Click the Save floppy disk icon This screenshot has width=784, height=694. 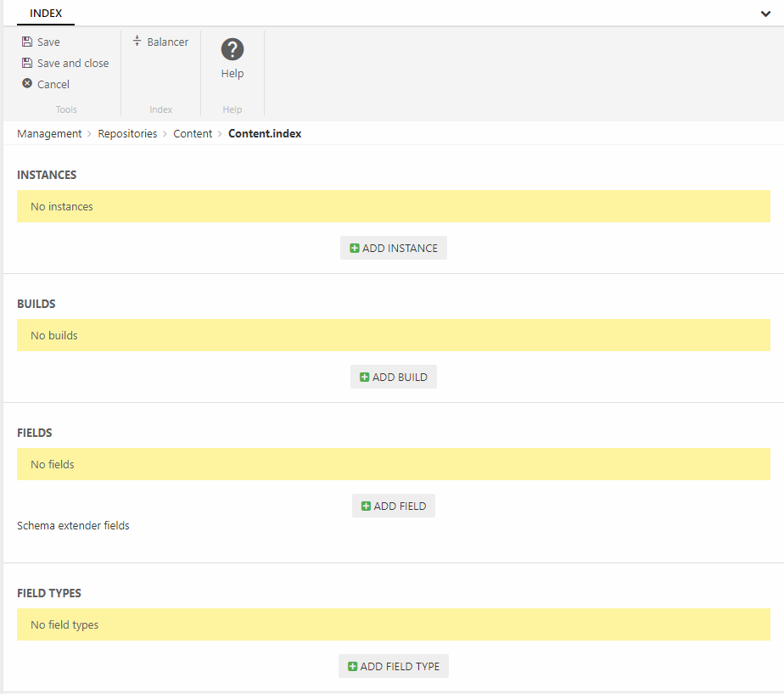(x=27, y=42)
